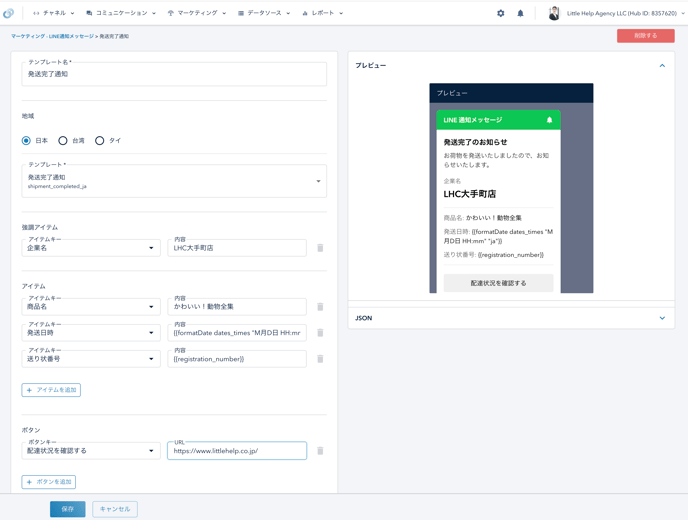The width and height of the screenshot is (688, 520).
Task: Open the レポート menu
Action: (x=322, y=14)
